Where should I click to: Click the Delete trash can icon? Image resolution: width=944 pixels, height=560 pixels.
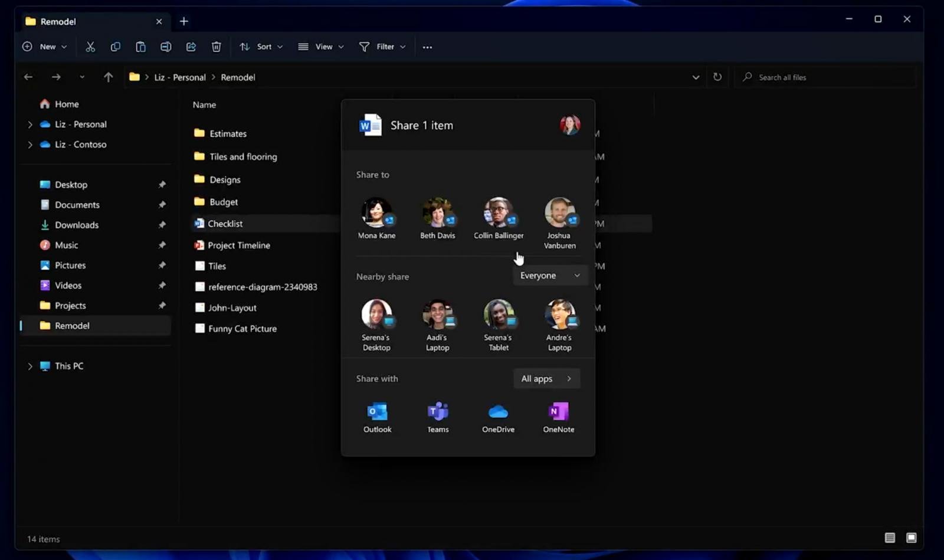(217, 47)
